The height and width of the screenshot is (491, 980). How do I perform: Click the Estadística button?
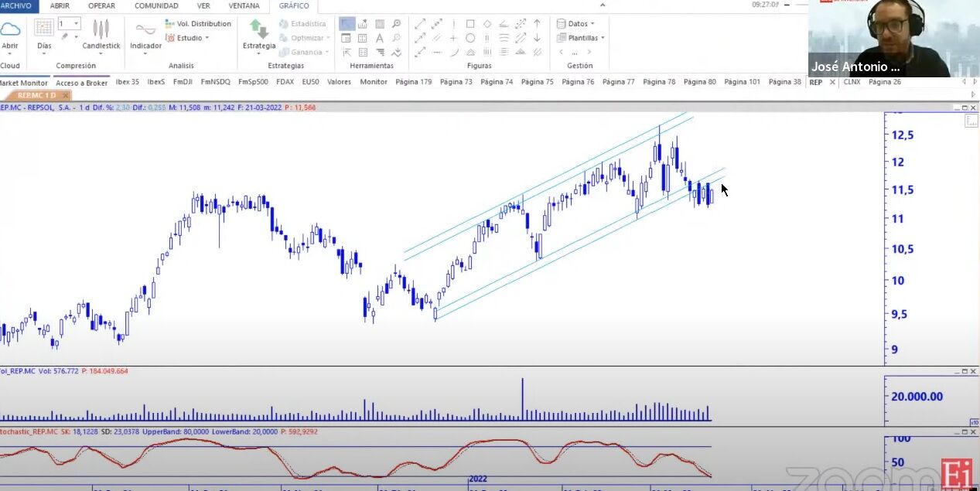[x=302, y=24]
